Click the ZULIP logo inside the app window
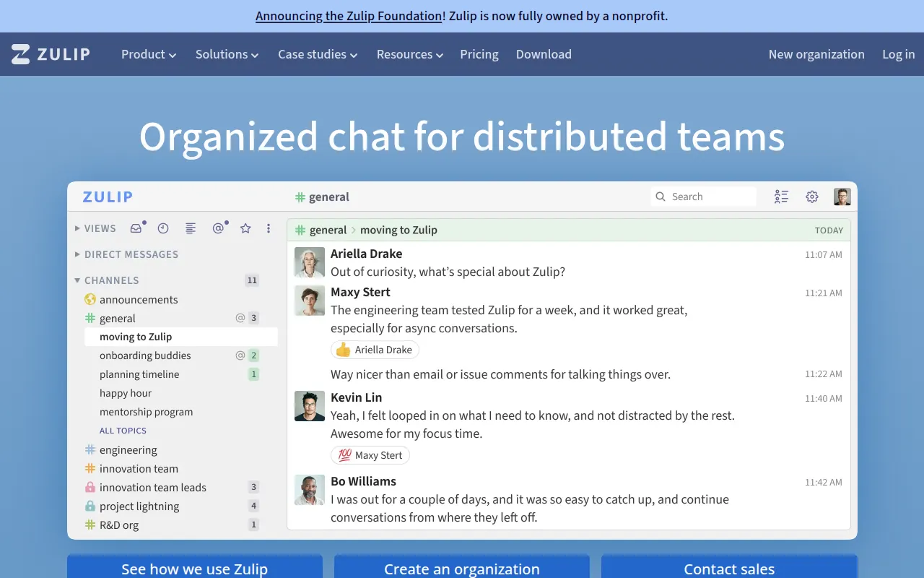The image size is (924, 578). pyautogui.click(x=108, y=197)
